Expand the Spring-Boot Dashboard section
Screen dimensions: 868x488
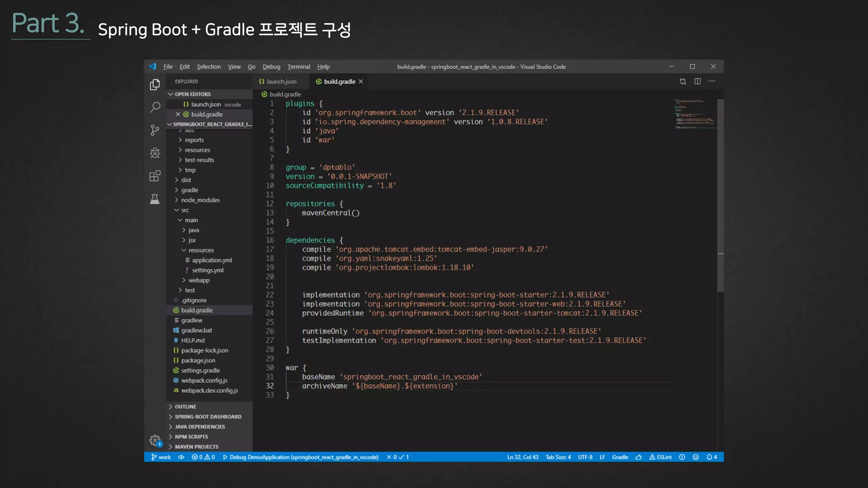[210, 417]
